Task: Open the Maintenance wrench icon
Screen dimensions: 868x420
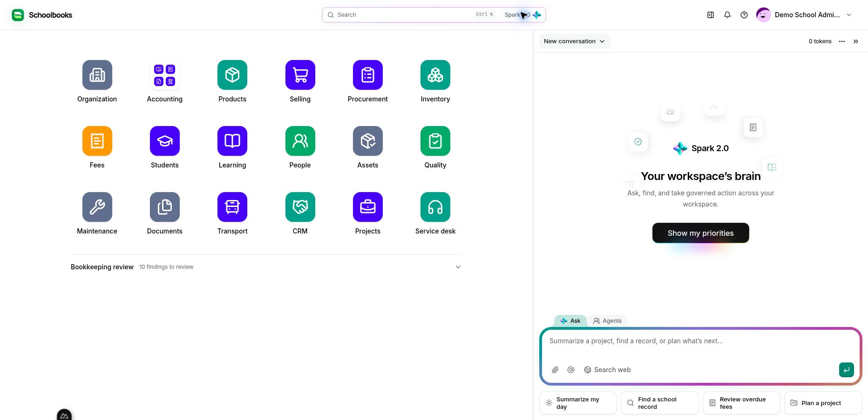Action: (97, 207)
